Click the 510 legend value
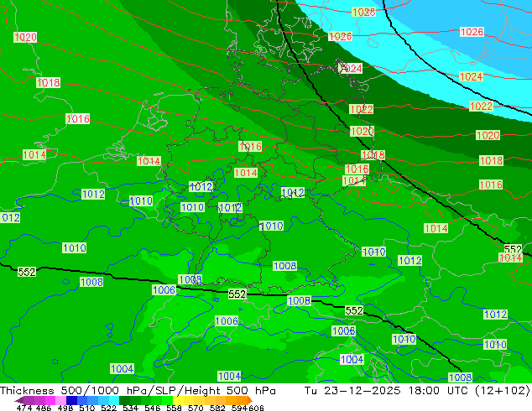Viewport: 532px width, 411px height. [x=87, y=408]
